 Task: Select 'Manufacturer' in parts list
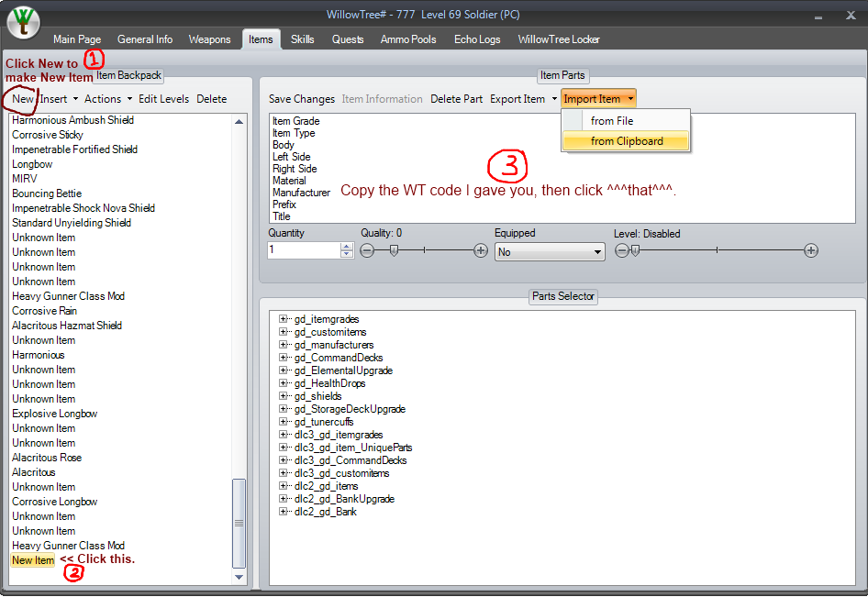coord(301,193)
